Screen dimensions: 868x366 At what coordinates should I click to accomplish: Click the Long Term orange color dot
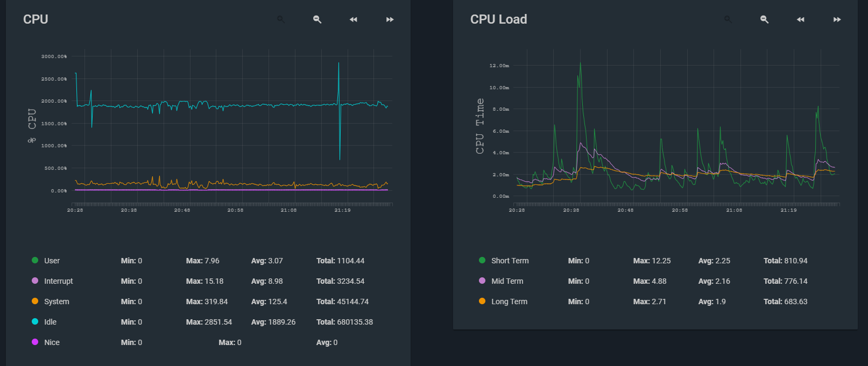[482, 302]
